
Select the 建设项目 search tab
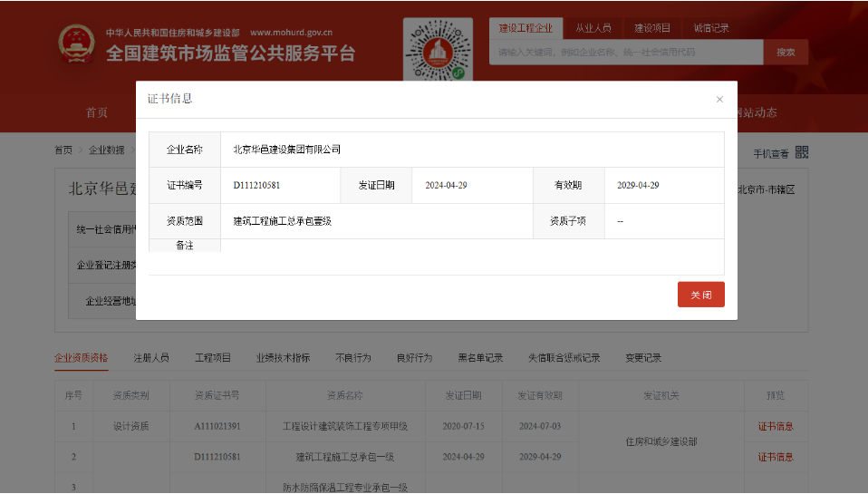(652, 28)
